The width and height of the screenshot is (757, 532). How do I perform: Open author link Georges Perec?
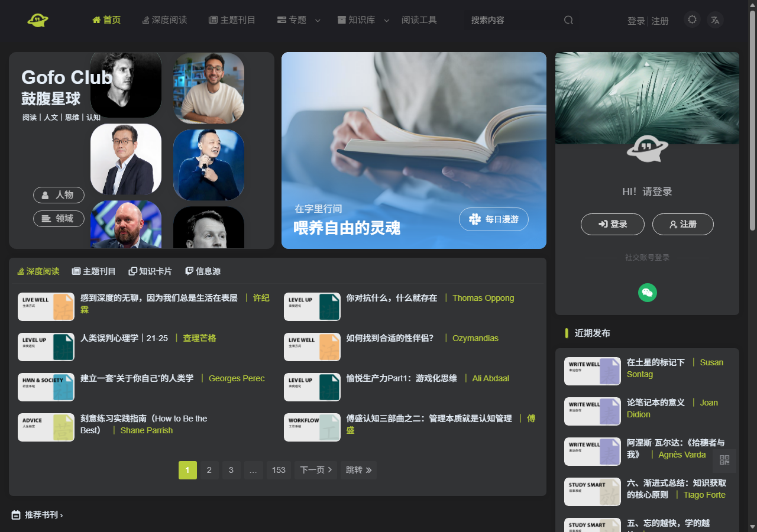tap(237, 378)
